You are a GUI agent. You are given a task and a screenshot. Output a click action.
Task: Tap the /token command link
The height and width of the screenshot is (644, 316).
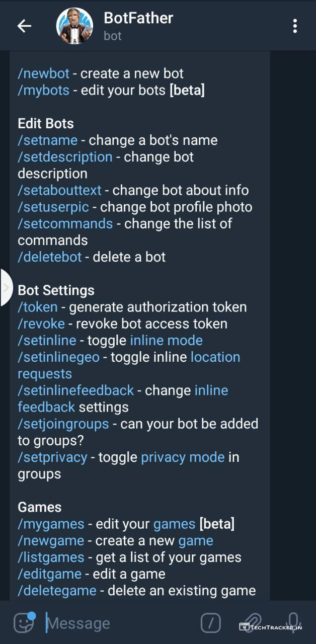tap(38, 307)
